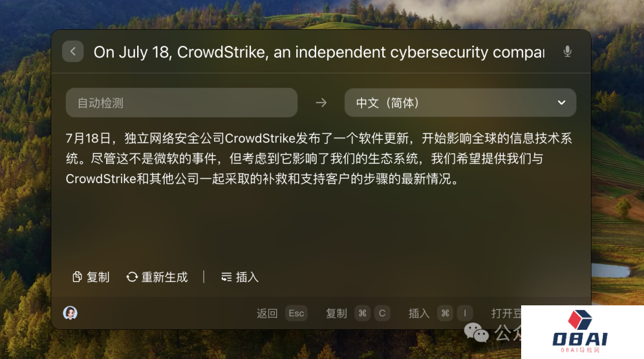Click the 返回 label in the footer

(x=267, y=313)
